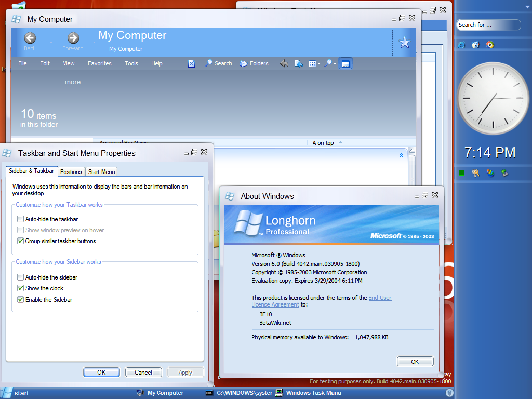Switch to C:\WINDOWS\system command prompt taskbar button
The height and width of the screenshot is (399, 532).
(239, 393)
